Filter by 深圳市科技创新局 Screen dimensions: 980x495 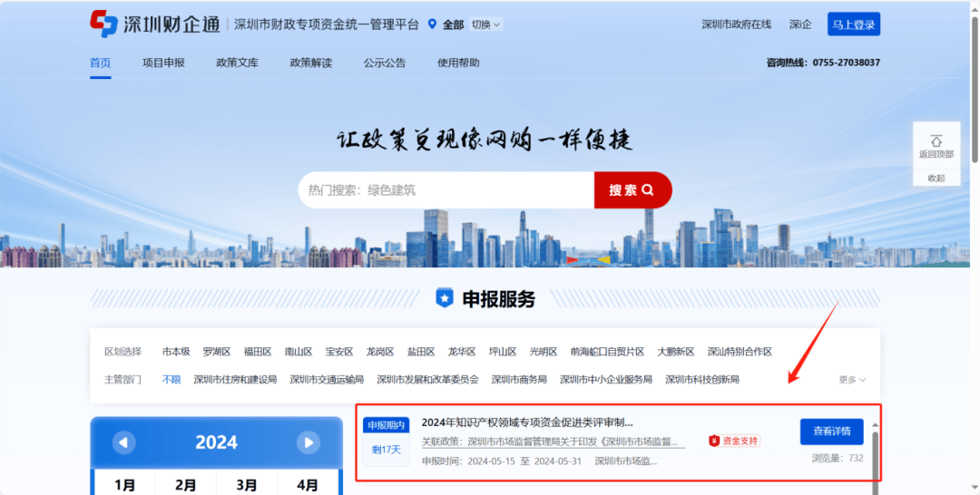[701, 380]
